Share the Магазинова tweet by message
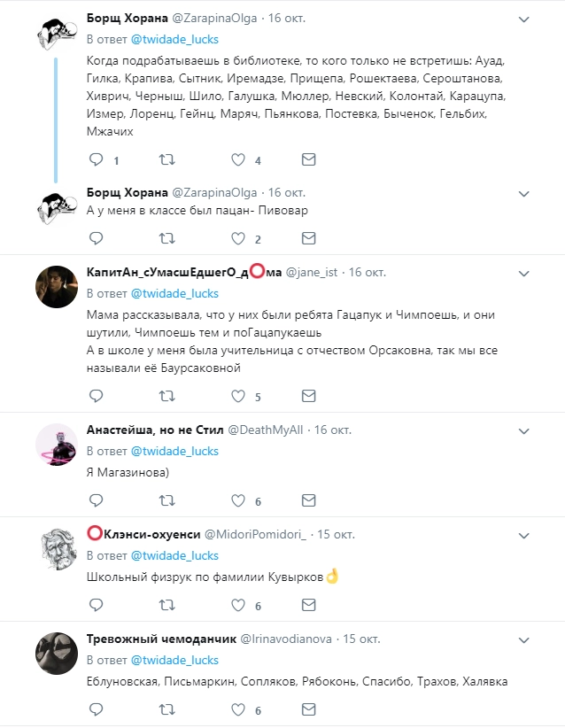 point(308,500)
